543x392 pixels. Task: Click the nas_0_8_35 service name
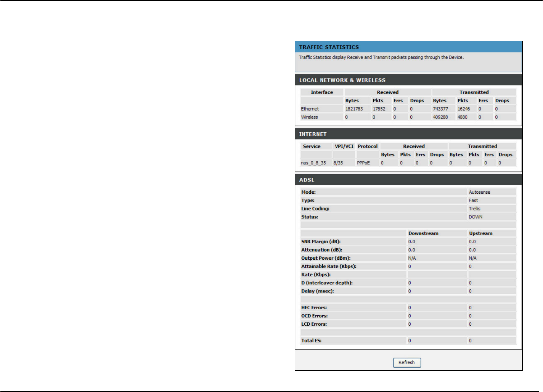313,163
